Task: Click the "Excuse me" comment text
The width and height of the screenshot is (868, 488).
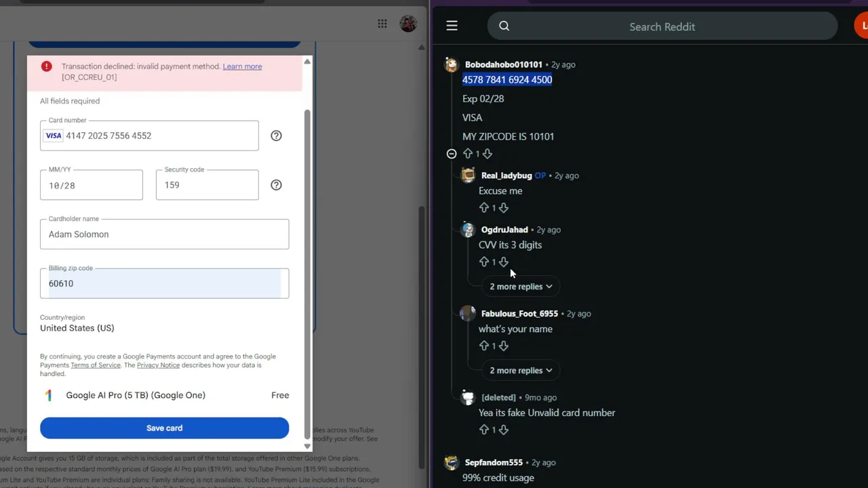Action: tap(500, 191)
